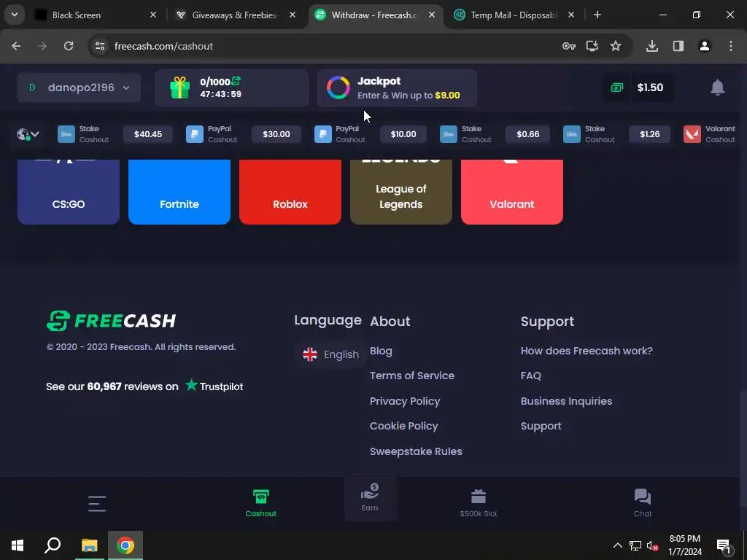Open the $500k Slot tab
This screenshot has height=560, width=747.
point(479,503)
